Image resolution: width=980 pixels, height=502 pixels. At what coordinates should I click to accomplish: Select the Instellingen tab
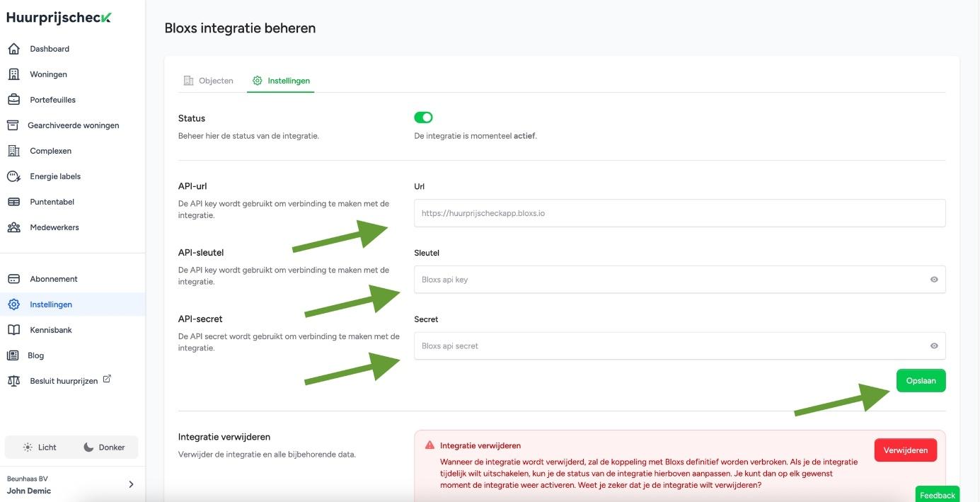point(281,81)
